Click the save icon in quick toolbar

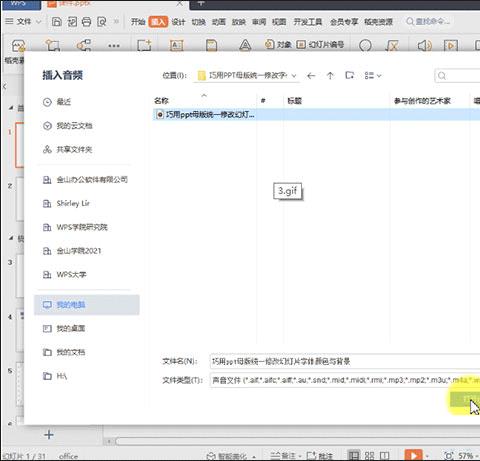(x=57, y=22)
